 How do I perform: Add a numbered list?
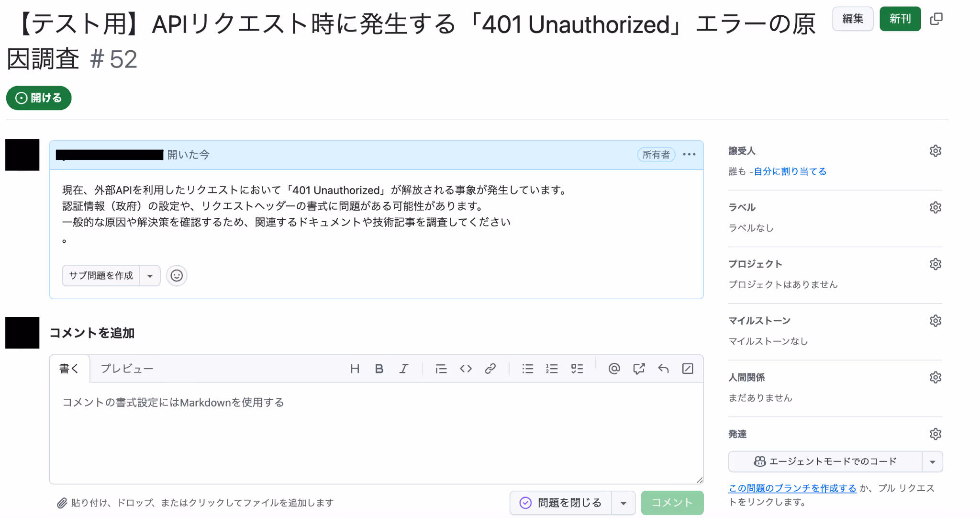(x=552, y=369)
